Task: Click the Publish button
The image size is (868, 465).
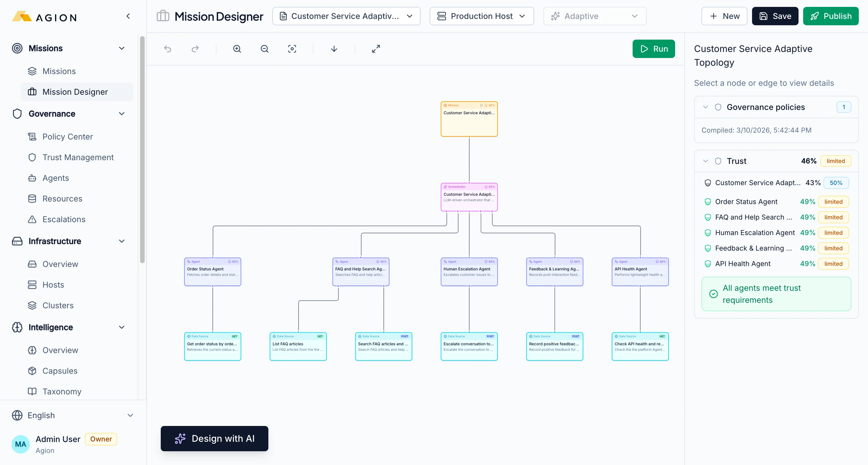Action: point(831,16)
